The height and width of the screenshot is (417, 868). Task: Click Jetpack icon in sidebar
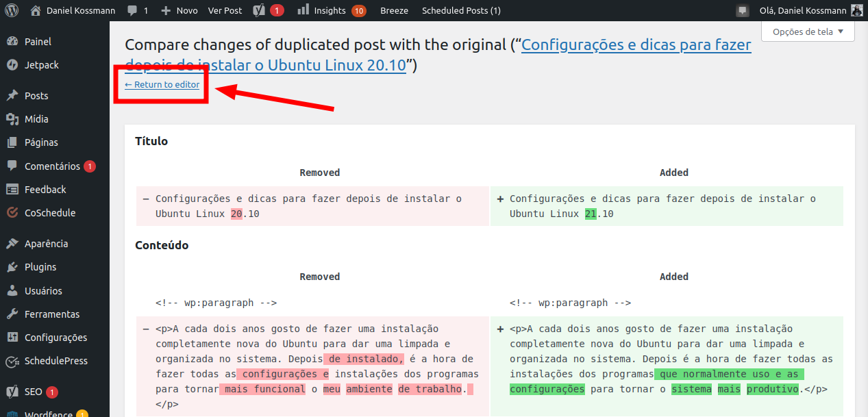tap(12, 65)
